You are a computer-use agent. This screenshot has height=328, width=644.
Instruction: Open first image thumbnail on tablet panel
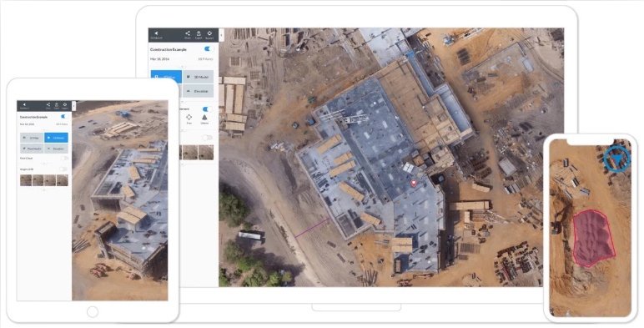point(26,180)
